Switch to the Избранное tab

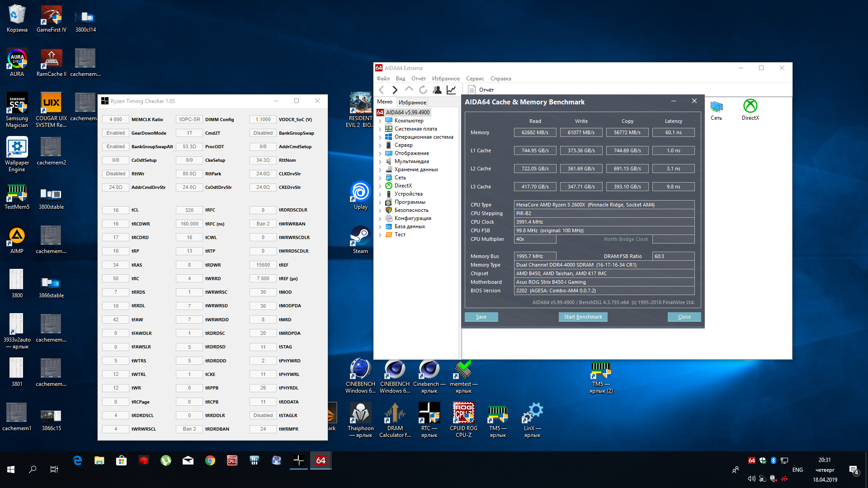412,103
